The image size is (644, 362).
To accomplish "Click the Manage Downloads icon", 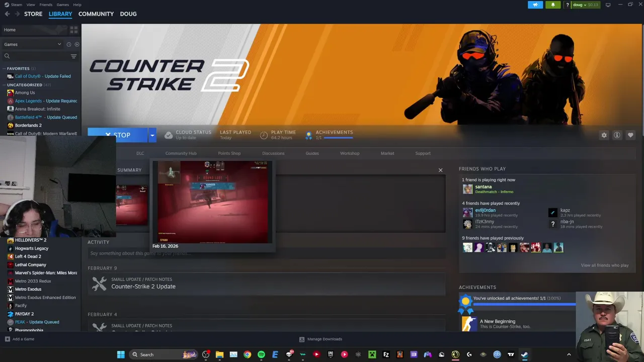I will click(x=302, y=339).
